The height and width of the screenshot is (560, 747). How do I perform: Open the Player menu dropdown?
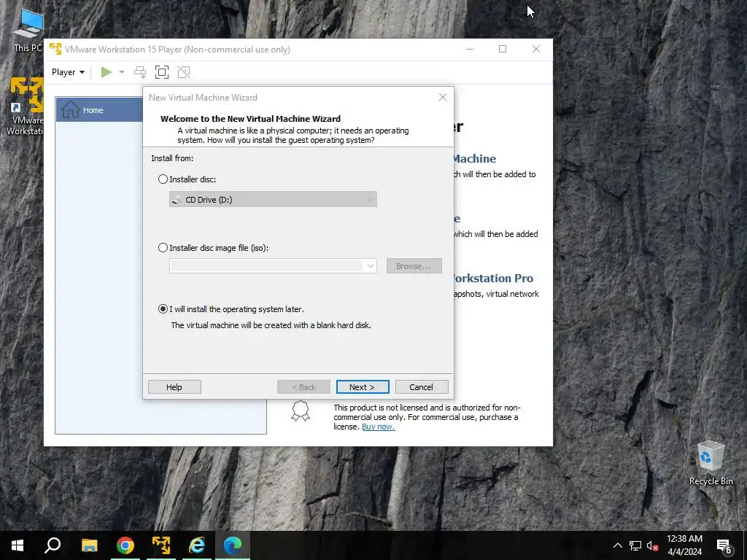click(x=68, y=72)
